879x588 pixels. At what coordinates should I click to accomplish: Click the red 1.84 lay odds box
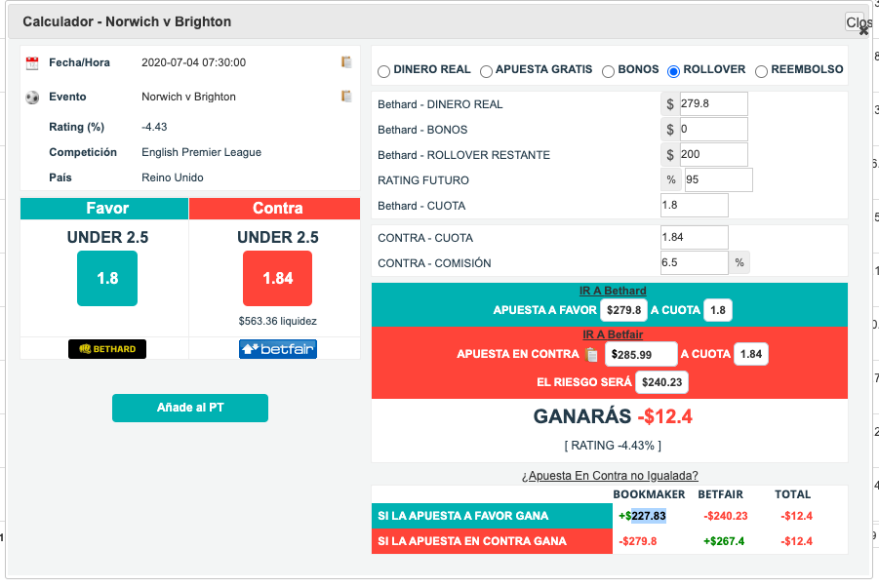tap(277, 278)
